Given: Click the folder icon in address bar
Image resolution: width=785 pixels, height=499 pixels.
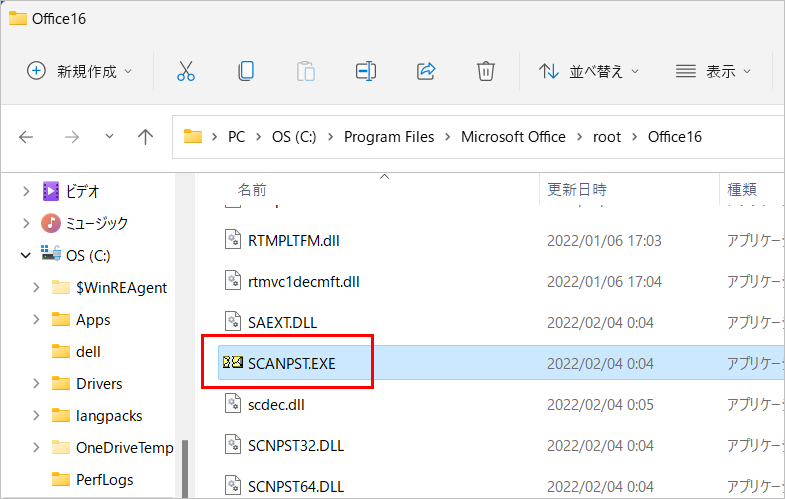Looking at the screenshot, I should pyautogui.click(x=193, y=136).
